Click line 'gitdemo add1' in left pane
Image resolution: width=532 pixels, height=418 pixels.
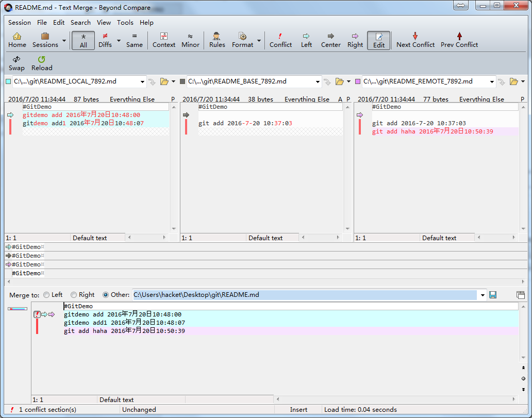(x=83, y=123)
